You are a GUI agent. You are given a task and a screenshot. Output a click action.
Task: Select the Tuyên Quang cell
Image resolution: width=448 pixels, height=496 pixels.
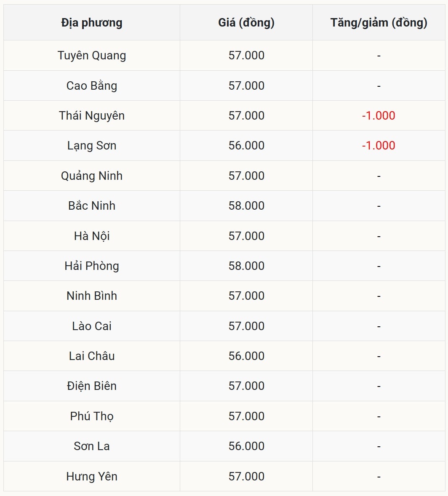point(92,56)
